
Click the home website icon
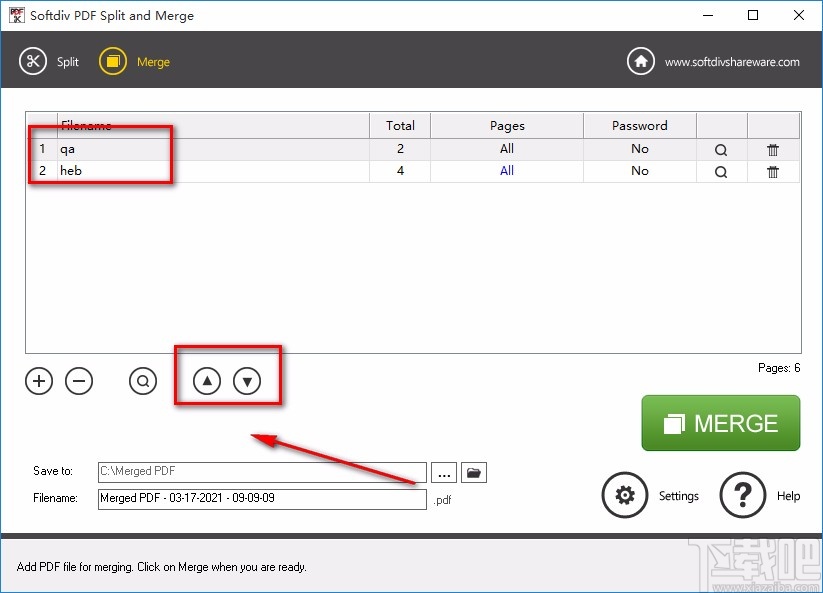[x=640, y=61]
